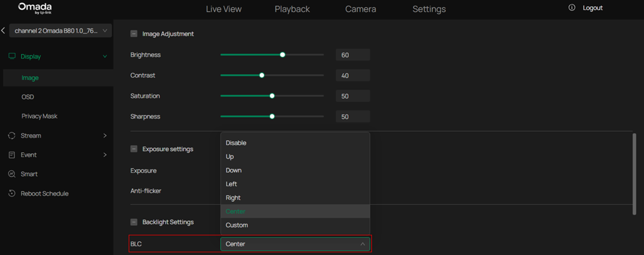The image size is (644, 255).
Task: Click the Omada by tp-link logo
Action: coord(35,8)
